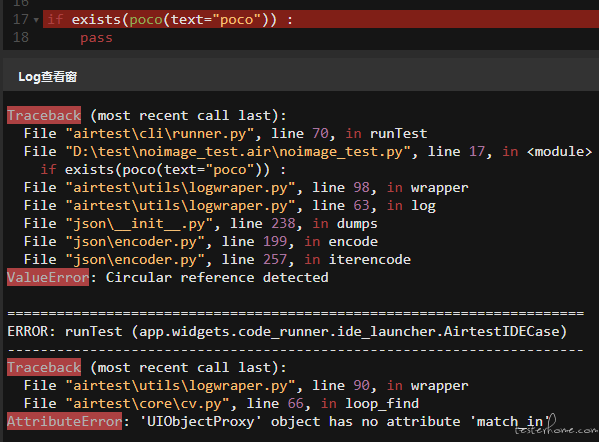Click the 'UIObjectProxy' no attribute message
The height and width of the screenshot is (442, 599).
345,422
